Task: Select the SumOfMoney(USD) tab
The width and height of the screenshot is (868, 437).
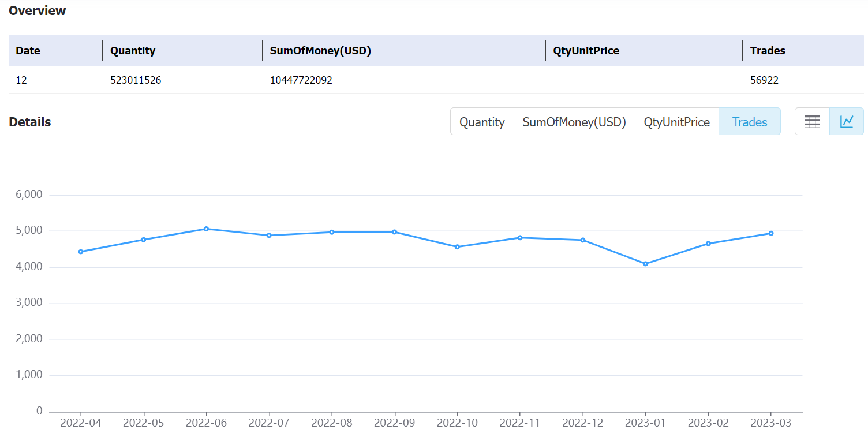Action: (x=574, y=122)
